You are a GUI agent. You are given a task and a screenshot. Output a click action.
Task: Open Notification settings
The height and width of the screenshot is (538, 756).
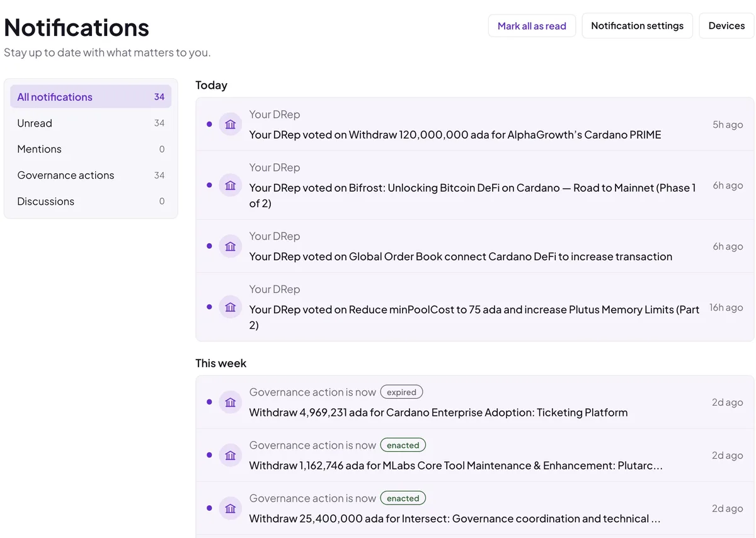pyautogui.click(x=637, y=26)
